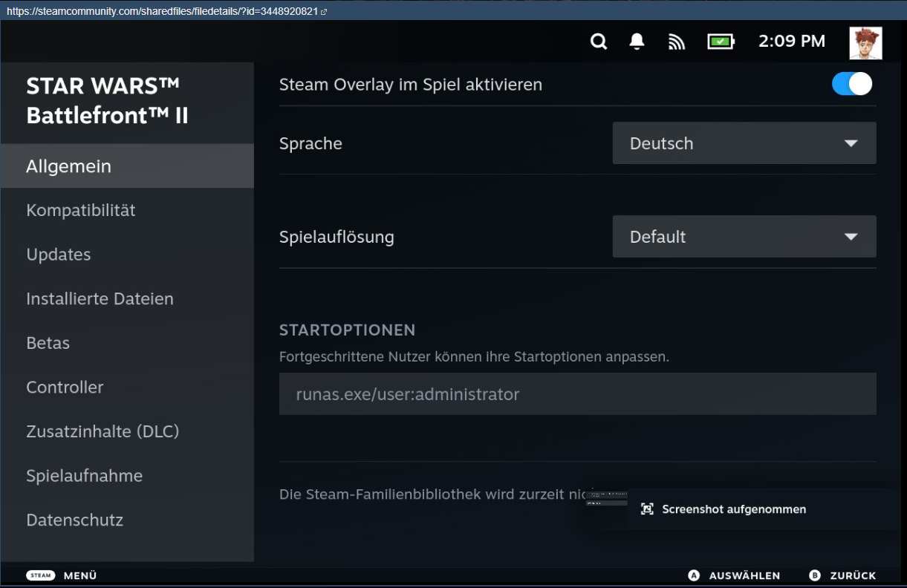
Task: Click the STEAM Menü button
Action: pyautogui.click(x=62, y=575)
